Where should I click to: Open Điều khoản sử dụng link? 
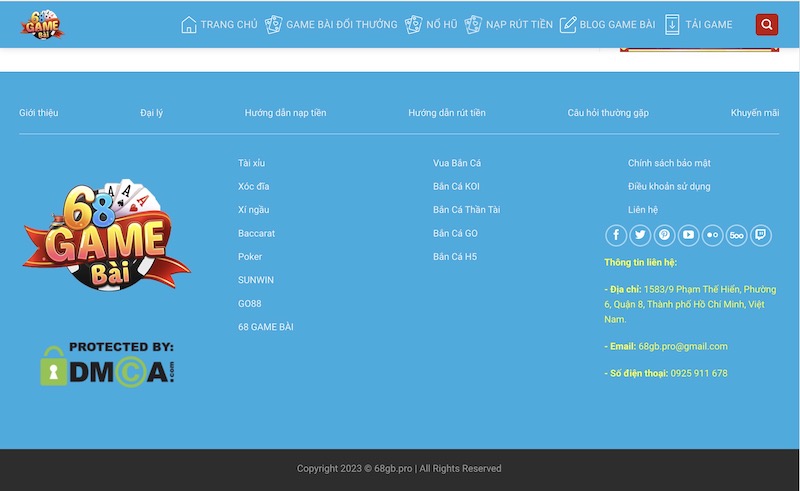(669, 186)
